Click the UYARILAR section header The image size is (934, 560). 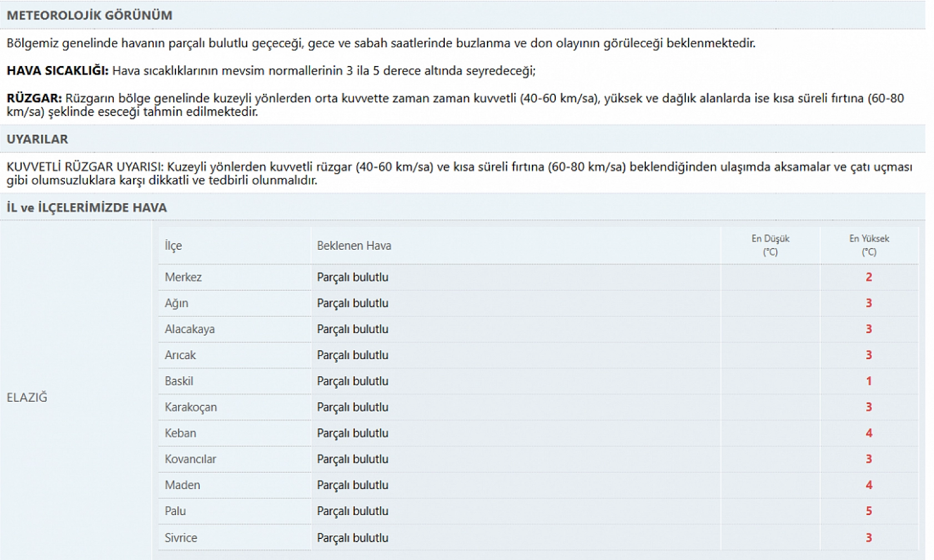click(x=37, y=139)
